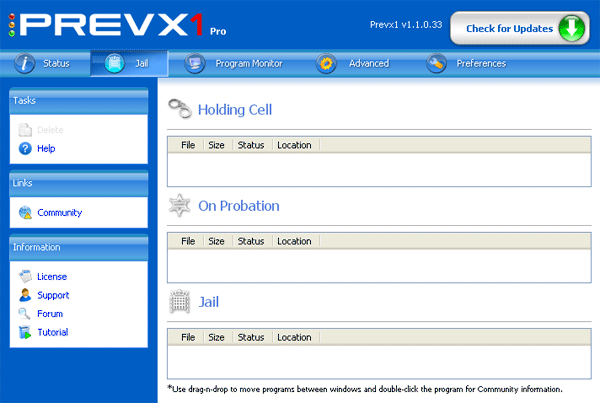Open the Forum link
600x403 pixels.
50,314
